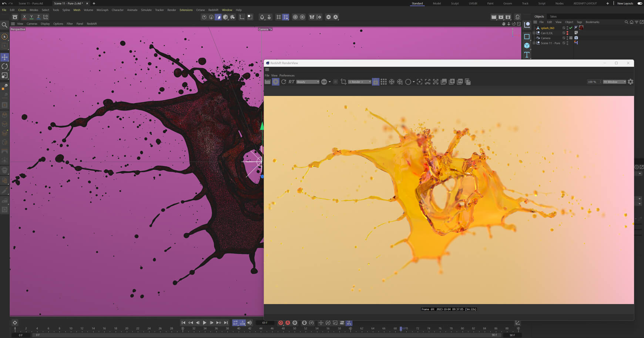Open the Beauty AOV dropdown
Image resolution: width=644 pixels, height=338 pixels.
point(308,82)
